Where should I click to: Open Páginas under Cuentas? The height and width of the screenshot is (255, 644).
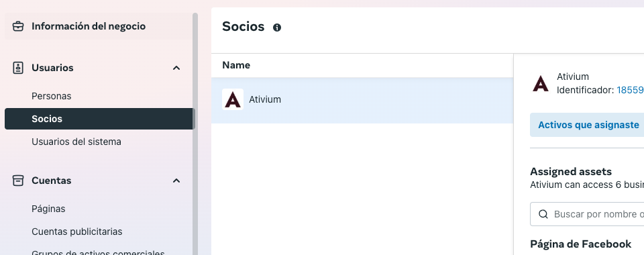(x=48, y=209)
